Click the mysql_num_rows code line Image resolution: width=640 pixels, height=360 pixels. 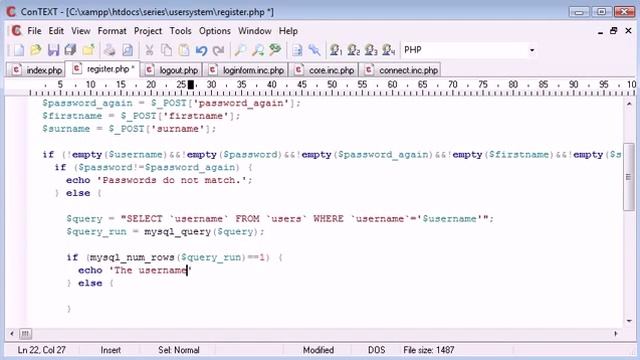pos(174,258)
